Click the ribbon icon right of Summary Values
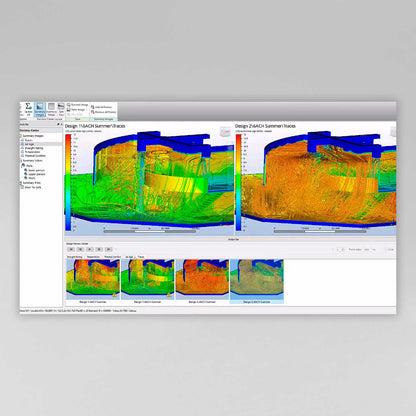 click(x=61, y=110)
